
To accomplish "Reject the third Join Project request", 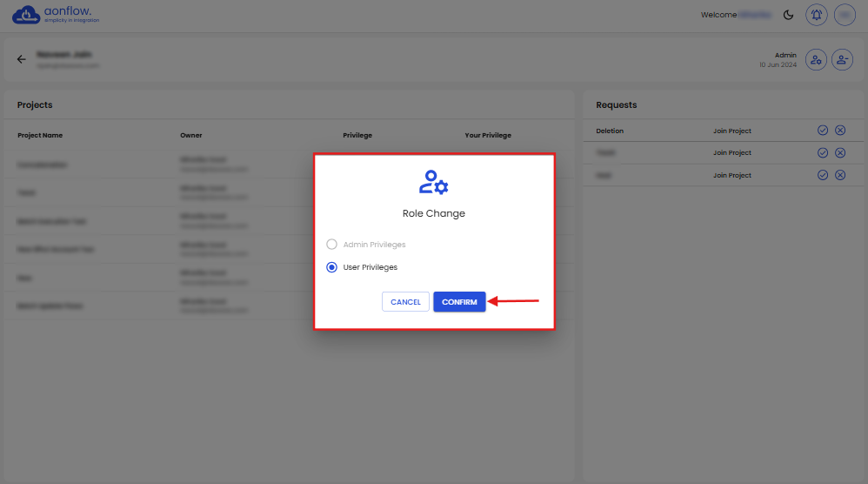I will [x=840, y=175].
